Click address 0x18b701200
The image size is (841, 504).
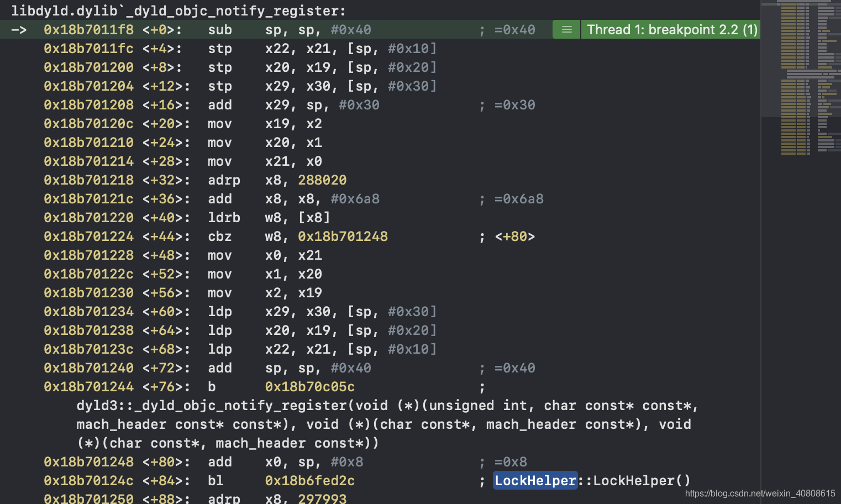(88, 67)
